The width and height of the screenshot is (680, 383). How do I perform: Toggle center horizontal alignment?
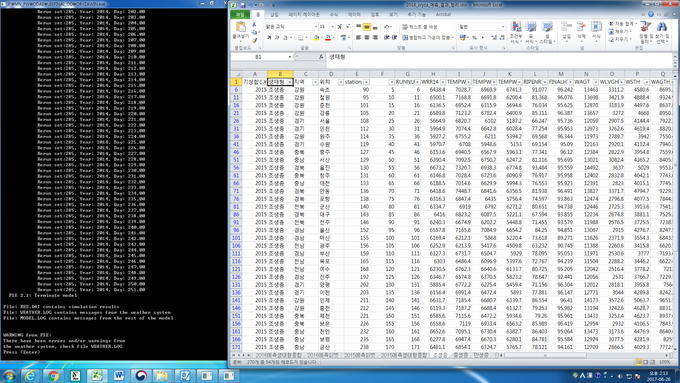click(x=366, y=38)
